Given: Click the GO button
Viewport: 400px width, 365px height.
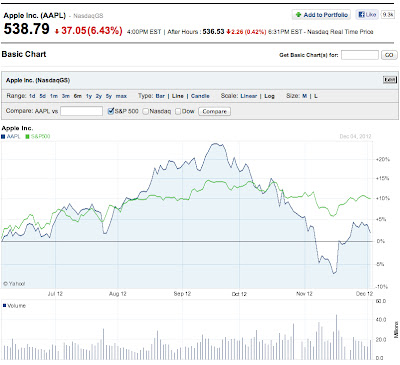Looking at the screenshot, I should click(389, 55).
